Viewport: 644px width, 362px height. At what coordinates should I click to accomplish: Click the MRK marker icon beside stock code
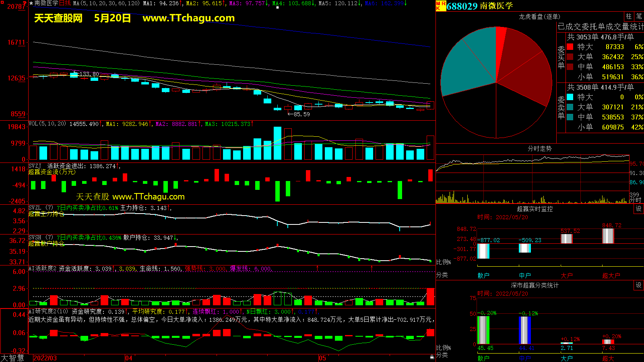pyautogui.click(x=441, y=6)
